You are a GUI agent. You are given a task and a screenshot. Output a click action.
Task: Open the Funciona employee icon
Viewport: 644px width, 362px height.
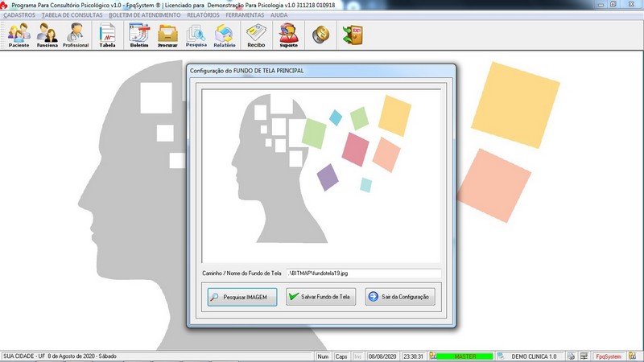click(47, 35)
